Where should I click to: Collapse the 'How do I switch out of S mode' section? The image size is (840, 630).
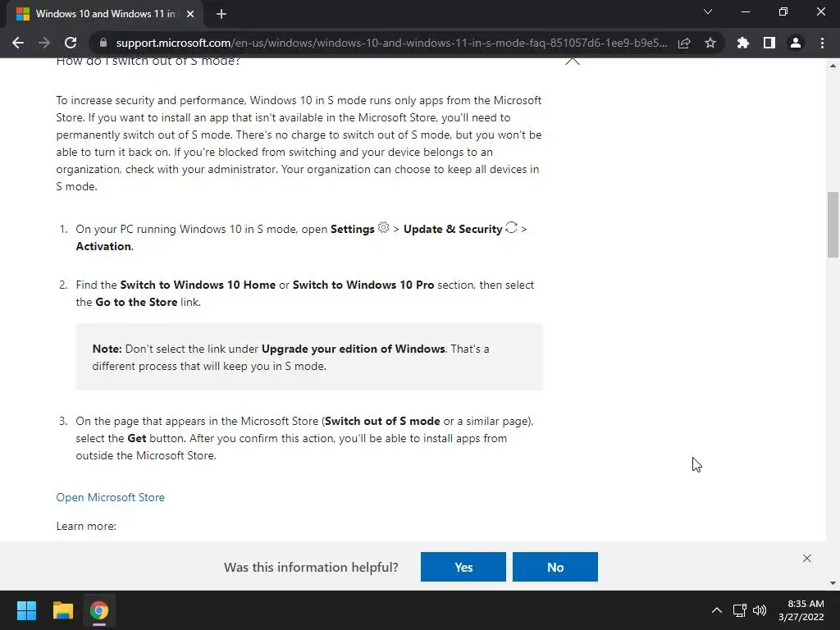(x=573, y=61)
